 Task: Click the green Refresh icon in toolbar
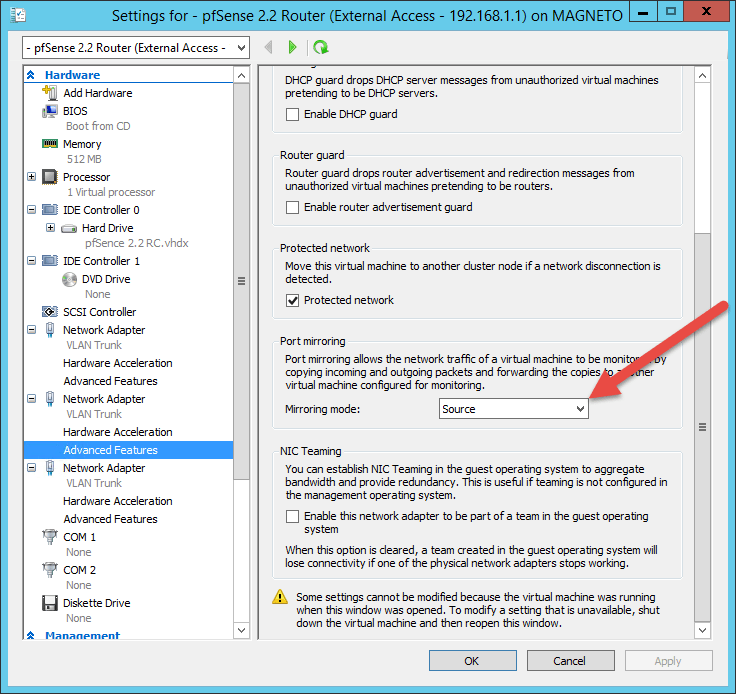[x=321, y=47]
